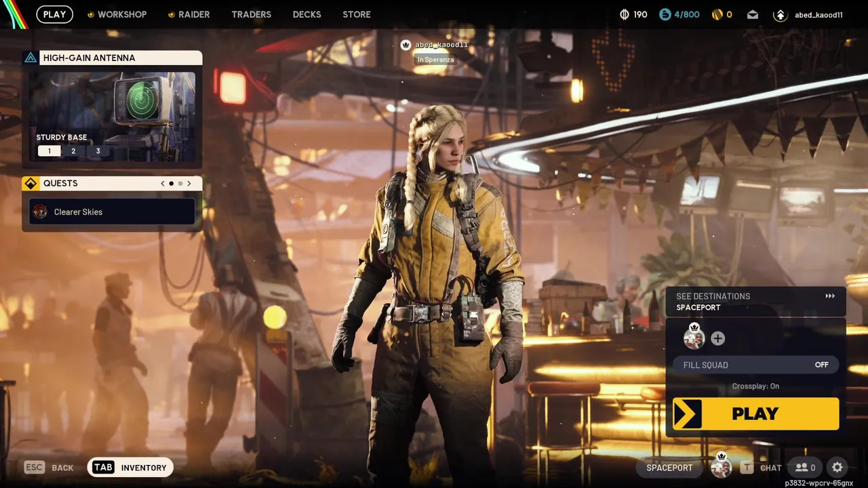This screenshot has width=868, height=488.
Task: Open the chat with T CHAT button
Action: [761, 468]
